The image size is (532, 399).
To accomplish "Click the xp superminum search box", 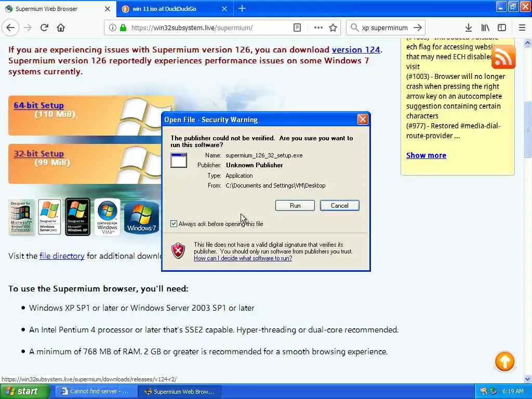I will [x=385, y=28].
